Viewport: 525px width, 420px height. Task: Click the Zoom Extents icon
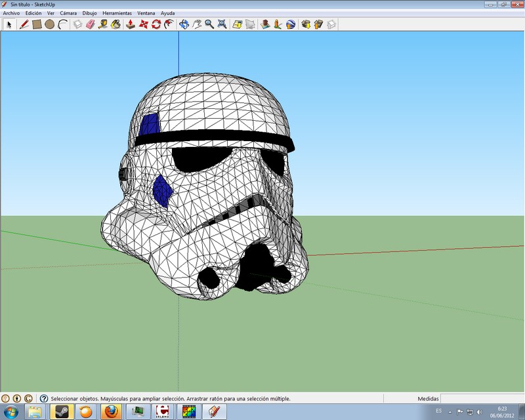tap(222, 24)
